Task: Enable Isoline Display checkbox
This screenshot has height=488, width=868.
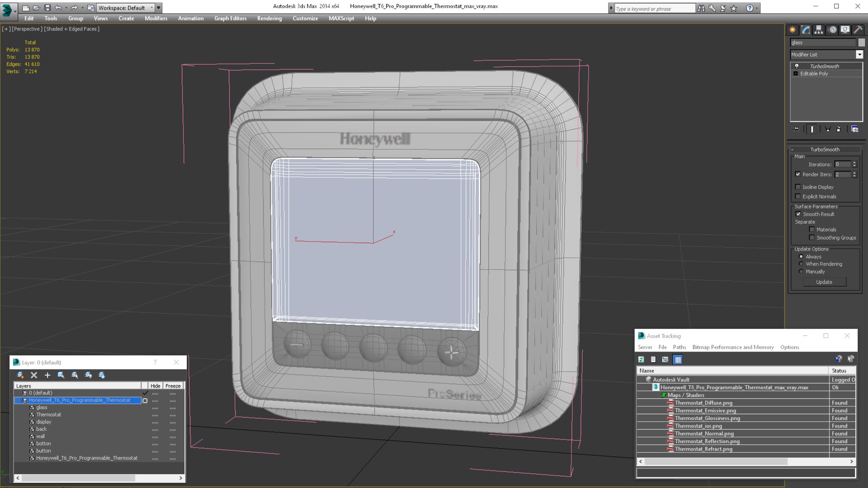Action: pyautogui.click(x=798, y=187)
